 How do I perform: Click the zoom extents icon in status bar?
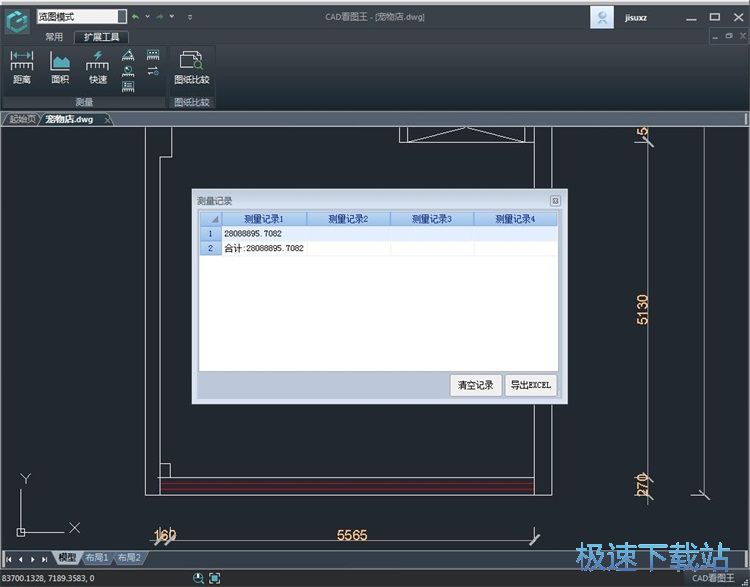click(215, 578)
